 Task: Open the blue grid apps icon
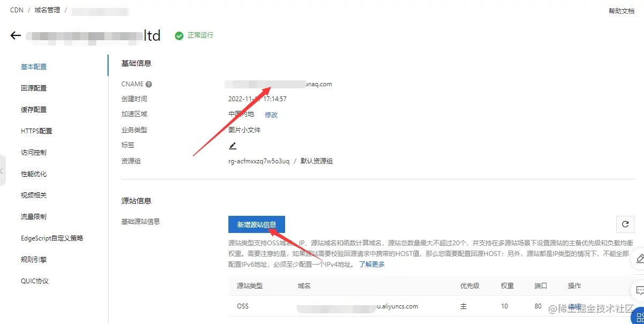638,317
